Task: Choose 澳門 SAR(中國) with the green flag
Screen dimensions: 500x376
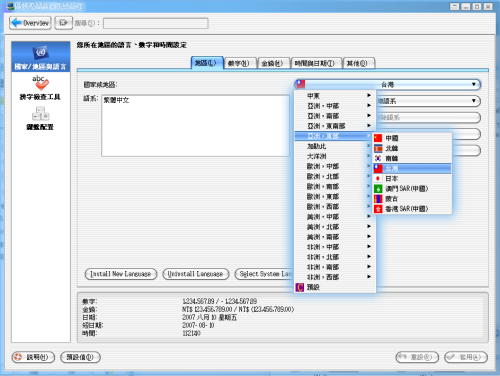Action: coord(412,188)
